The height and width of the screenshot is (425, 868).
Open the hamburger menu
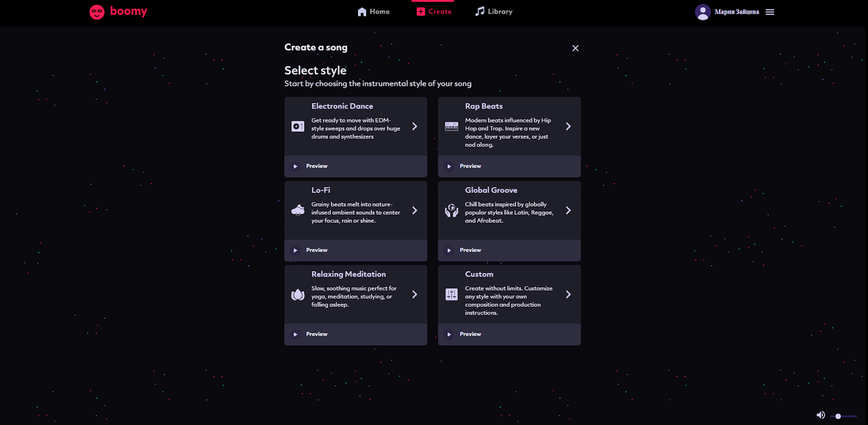pyautogui.click(x=770, y=12)
